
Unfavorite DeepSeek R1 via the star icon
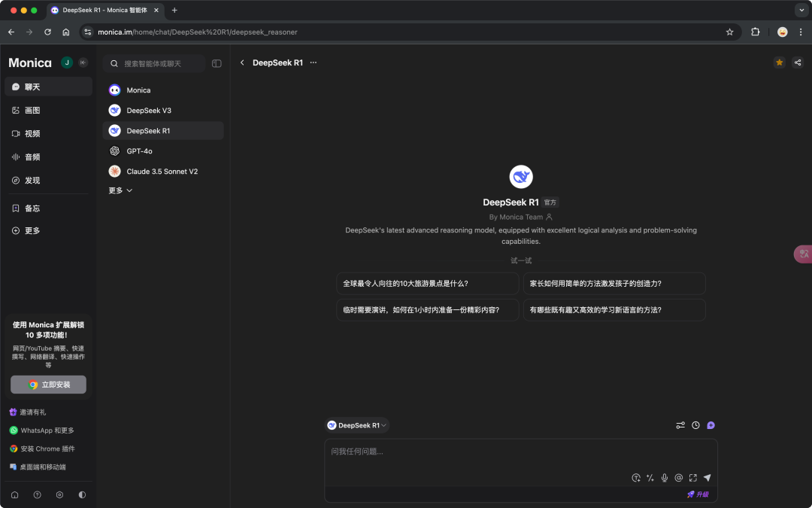(x=779, y=62)
